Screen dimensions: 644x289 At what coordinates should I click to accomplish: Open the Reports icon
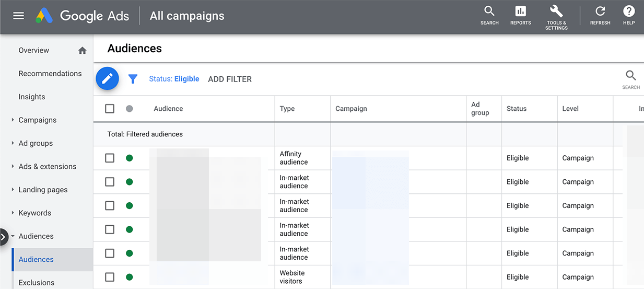tap(520, 16)
